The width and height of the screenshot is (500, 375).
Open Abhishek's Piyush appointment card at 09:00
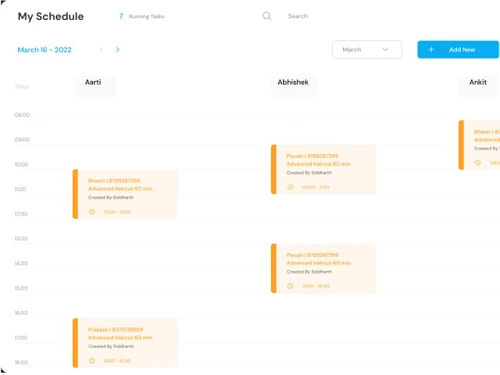tap(324, 169)
